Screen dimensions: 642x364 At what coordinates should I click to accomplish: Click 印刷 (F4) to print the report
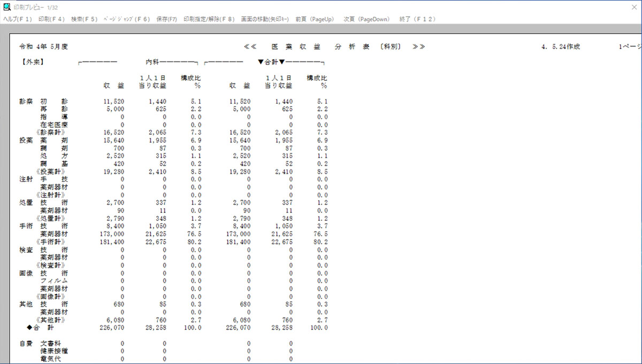click(51, 19)
